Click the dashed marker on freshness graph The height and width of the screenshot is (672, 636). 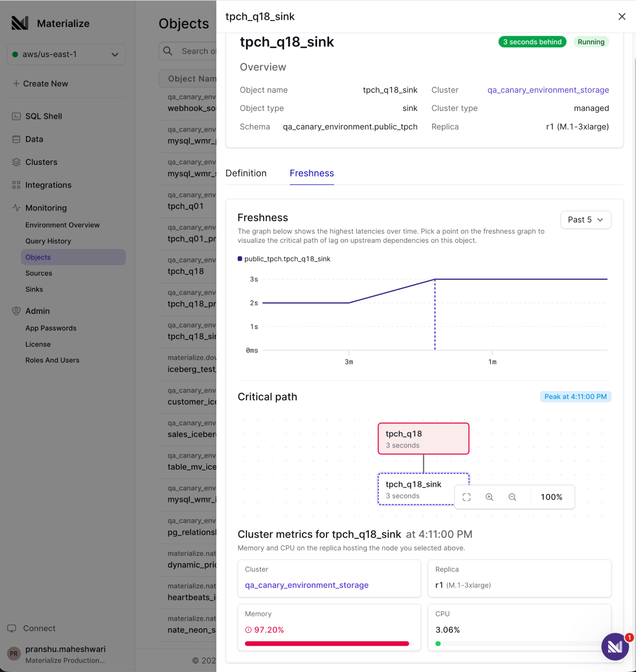[435, 314]
